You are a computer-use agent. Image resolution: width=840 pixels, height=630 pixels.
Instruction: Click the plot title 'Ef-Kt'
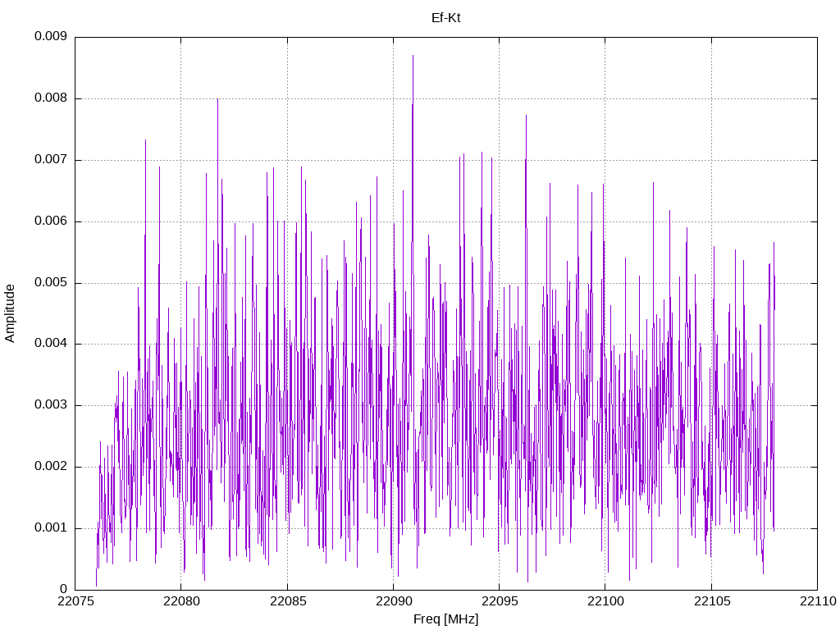[445, 18]
